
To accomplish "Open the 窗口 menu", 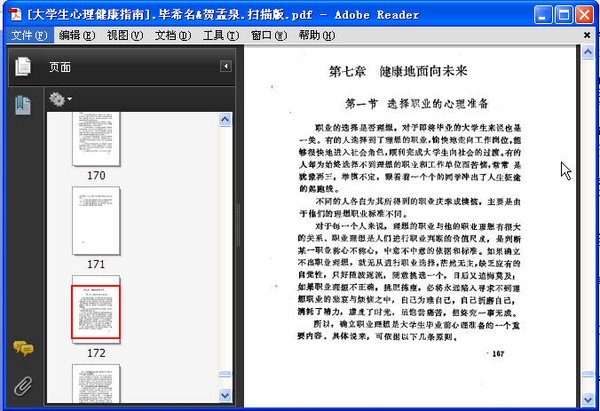I will pyautogui.click(x=269, y=36).
